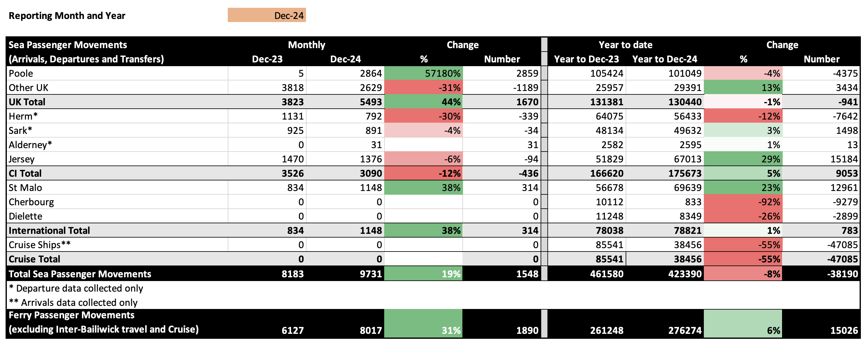Click the Poole 57180% change cell
This screenshot has width=868, height=345.
click(423, 73)
